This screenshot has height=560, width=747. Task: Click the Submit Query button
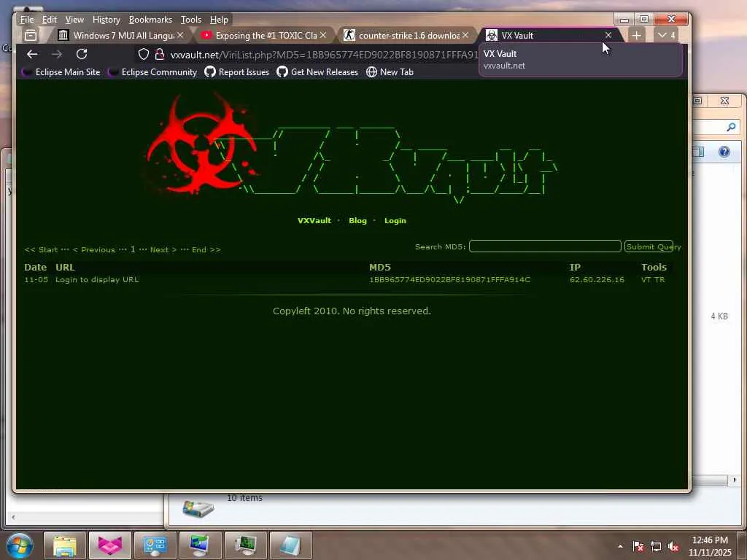649,246
